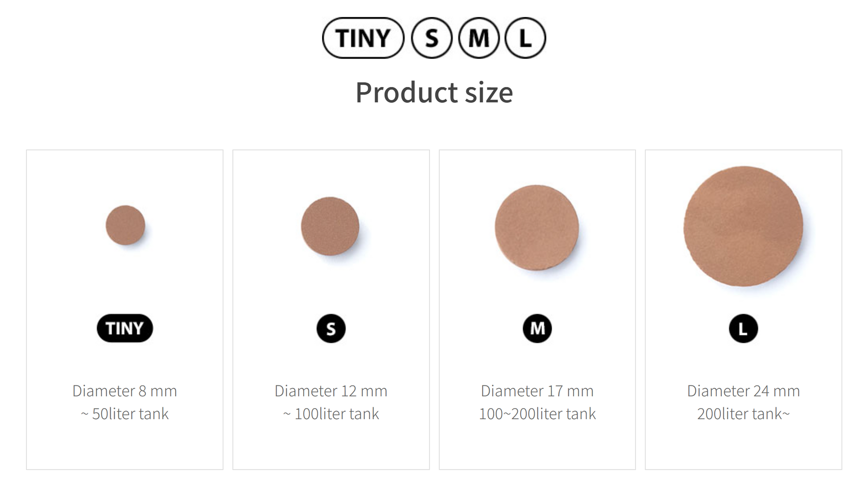The image size is (868, 495).
Task: Click the outlined TINY size badge
Action: [363, 38]
